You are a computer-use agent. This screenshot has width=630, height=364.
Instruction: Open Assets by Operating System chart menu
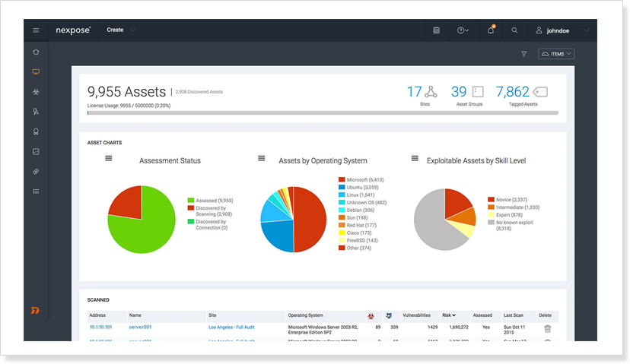pos(262,159)
